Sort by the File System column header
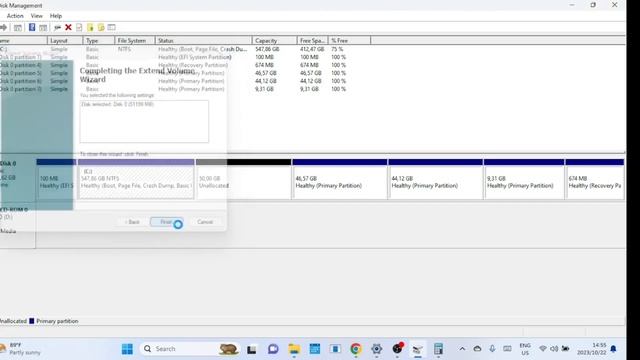 pyautogui.click(x=135, y=40)
